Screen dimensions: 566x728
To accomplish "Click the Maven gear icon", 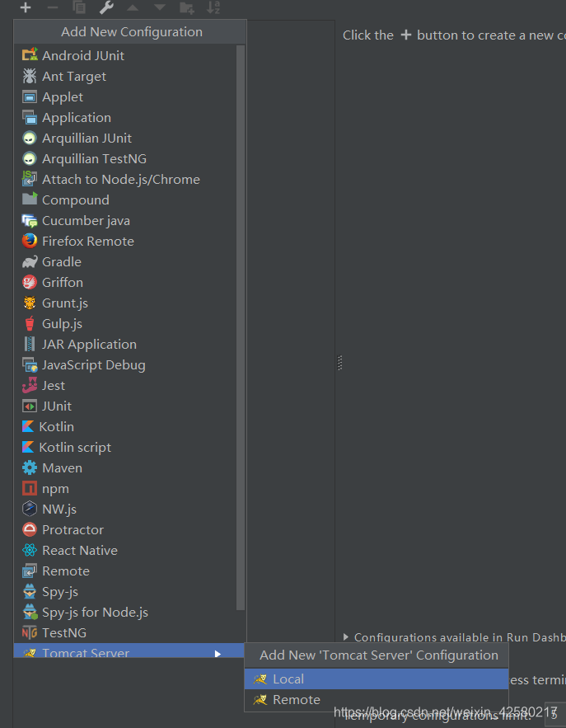I will pyautogui.click(x=30, y=467).
